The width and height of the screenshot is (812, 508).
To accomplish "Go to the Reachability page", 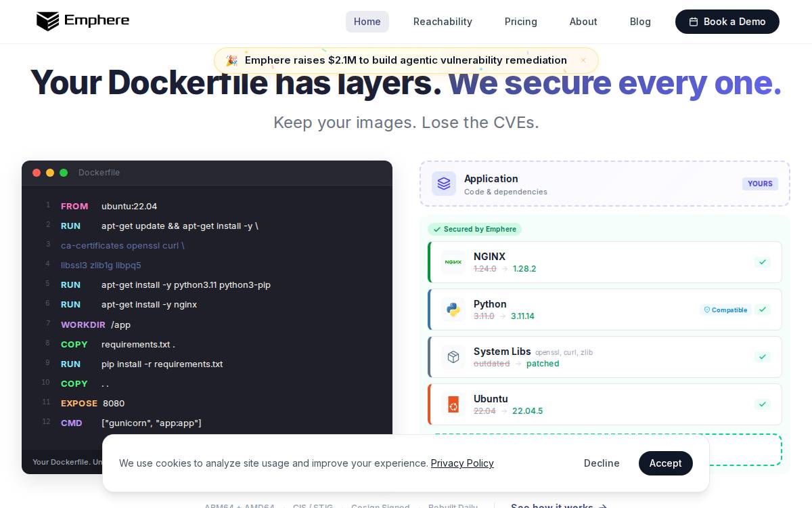I will point(443,22).
